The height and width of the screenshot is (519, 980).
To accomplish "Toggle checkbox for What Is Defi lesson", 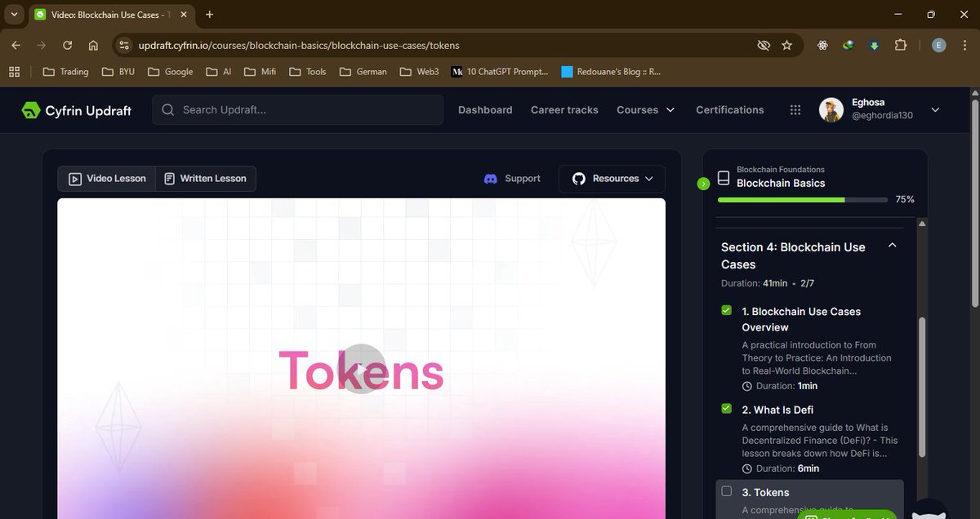I will [726, 408].
